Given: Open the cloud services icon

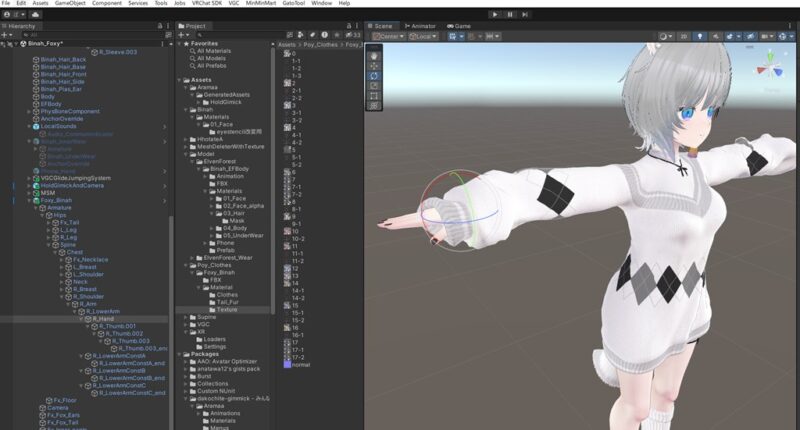Looking at the screenshot, I should click(x=37, y=15).
